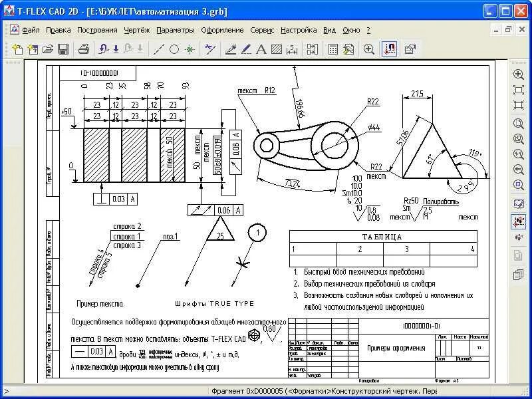Open the Оформление menu
The width and height of the screenshot is (532, 399).
pyautogui.click(x=222, y=30)
